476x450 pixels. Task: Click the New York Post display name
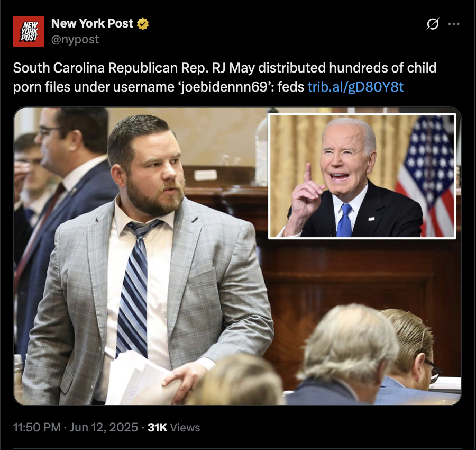[92, 23]
